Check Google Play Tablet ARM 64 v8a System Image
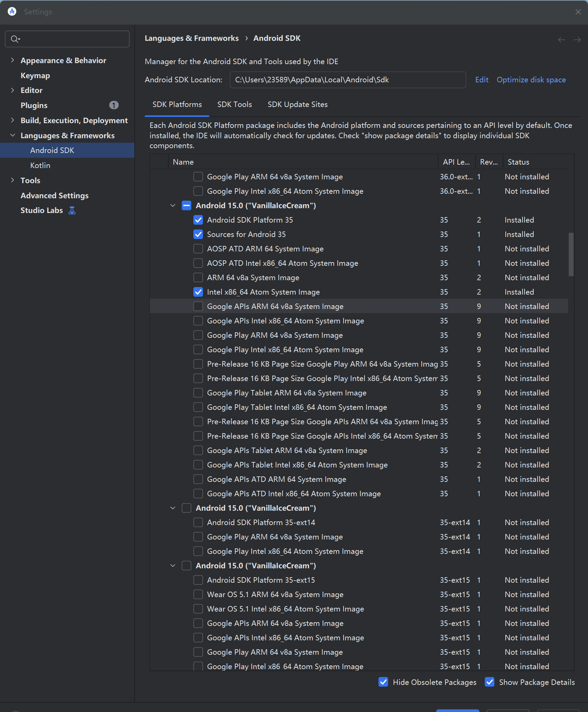588x712 pixels. pyautogui.click(x=198, y=393)
